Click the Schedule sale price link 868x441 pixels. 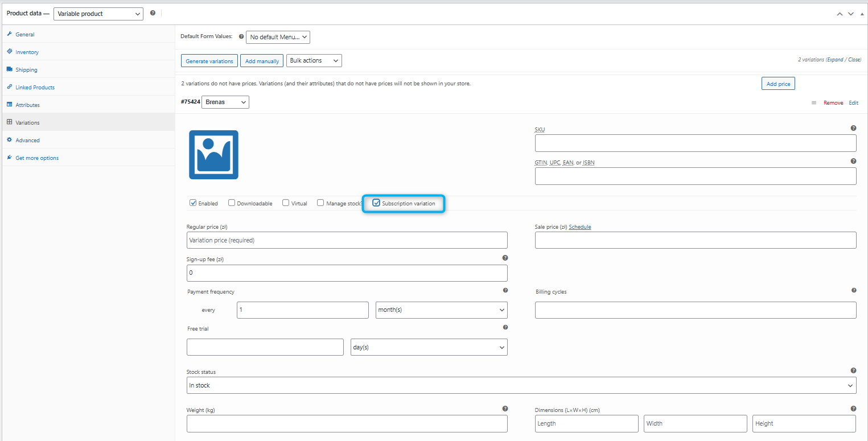tap(579, 227)
